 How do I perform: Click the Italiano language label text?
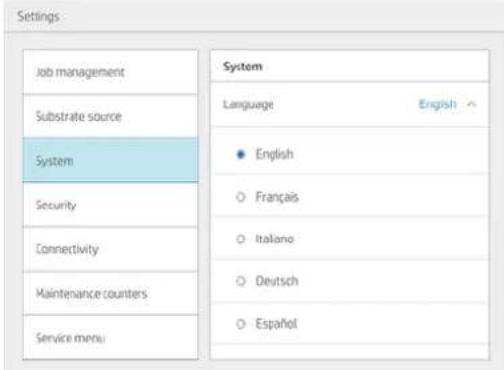click(275, 239)
